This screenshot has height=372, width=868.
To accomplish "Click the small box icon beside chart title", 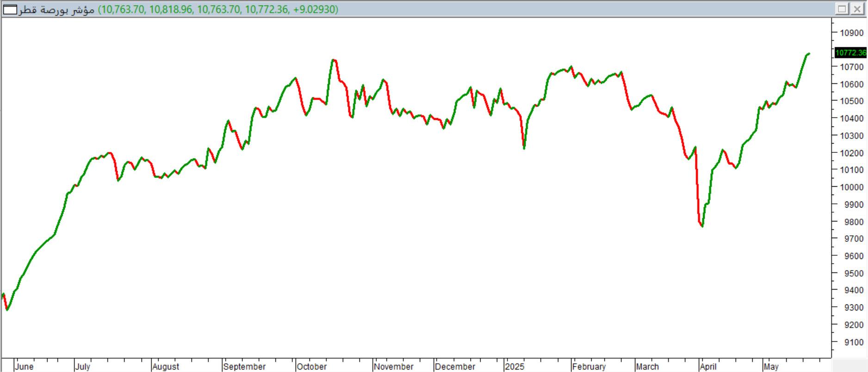I will point(10,9).
